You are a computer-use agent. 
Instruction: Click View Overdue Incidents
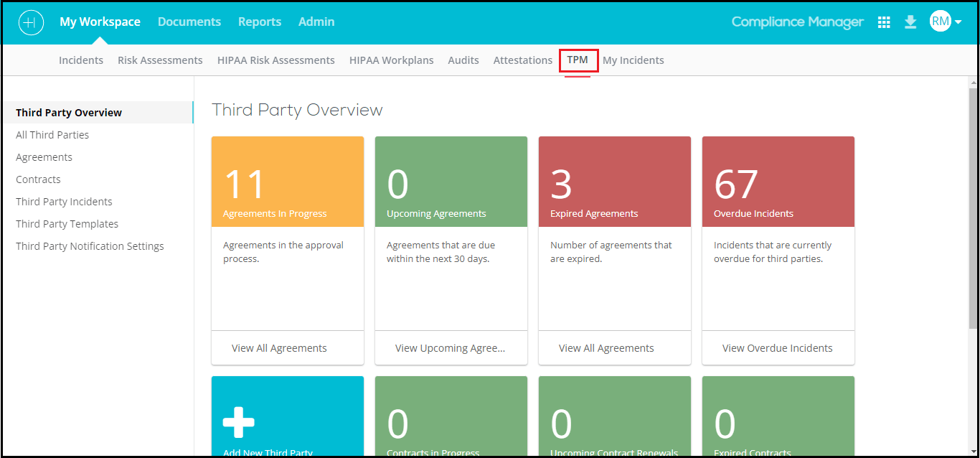click(x=777, y=347)
